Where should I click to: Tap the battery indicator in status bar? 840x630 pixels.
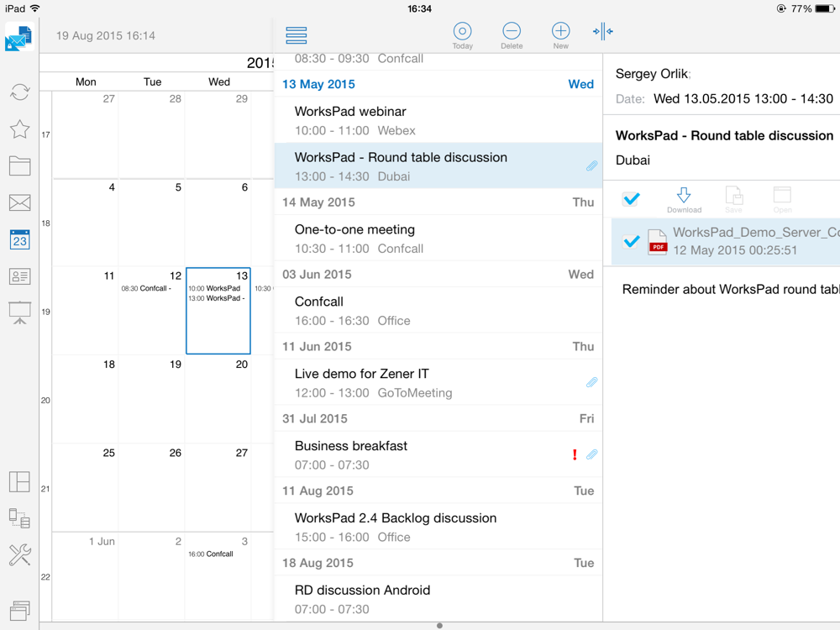(x=825, y=8)
